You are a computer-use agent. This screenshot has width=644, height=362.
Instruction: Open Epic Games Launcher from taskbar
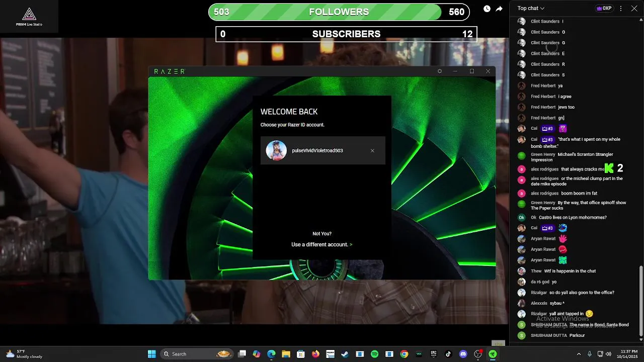(x=434, y=354)
